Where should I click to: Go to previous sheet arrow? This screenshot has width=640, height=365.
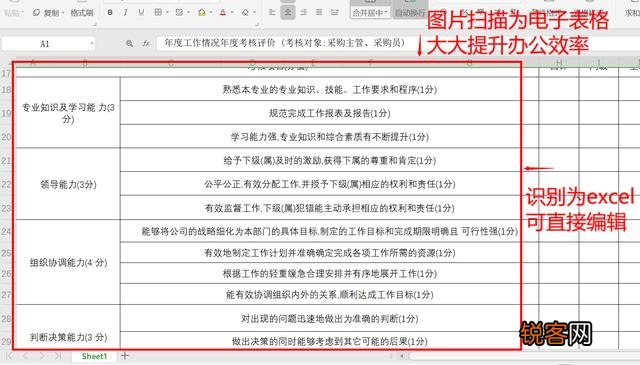point(25,356)
